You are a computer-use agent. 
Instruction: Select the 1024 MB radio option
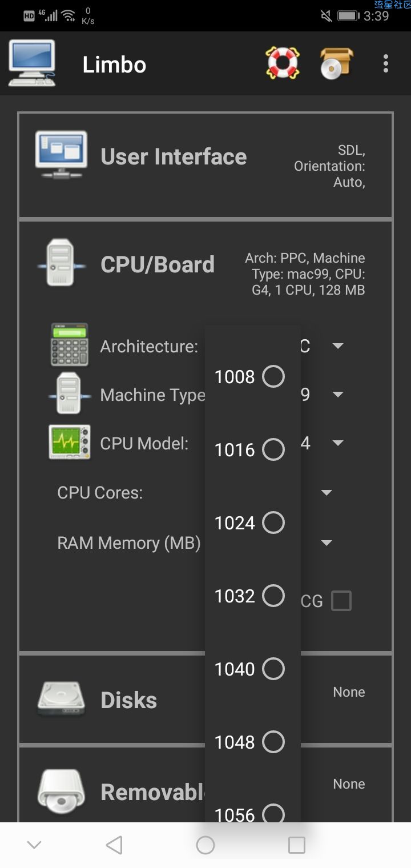click(x=249, y=523)
